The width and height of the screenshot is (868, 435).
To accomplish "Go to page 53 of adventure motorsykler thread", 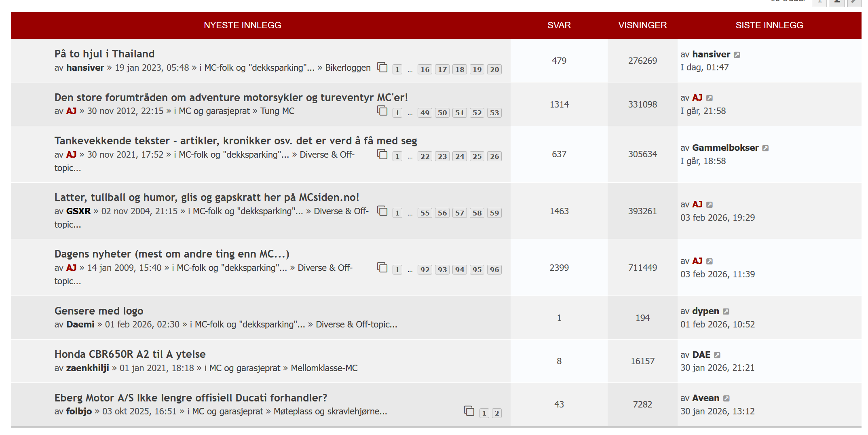I will (x=494, y=113).
